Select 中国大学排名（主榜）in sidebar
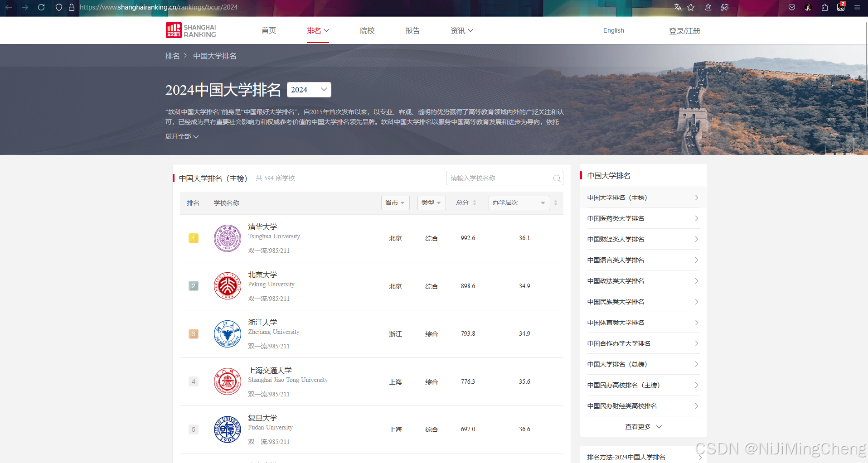Image resolution: width=868 pixels, height=463 pixels. click(x=643, y=198)
